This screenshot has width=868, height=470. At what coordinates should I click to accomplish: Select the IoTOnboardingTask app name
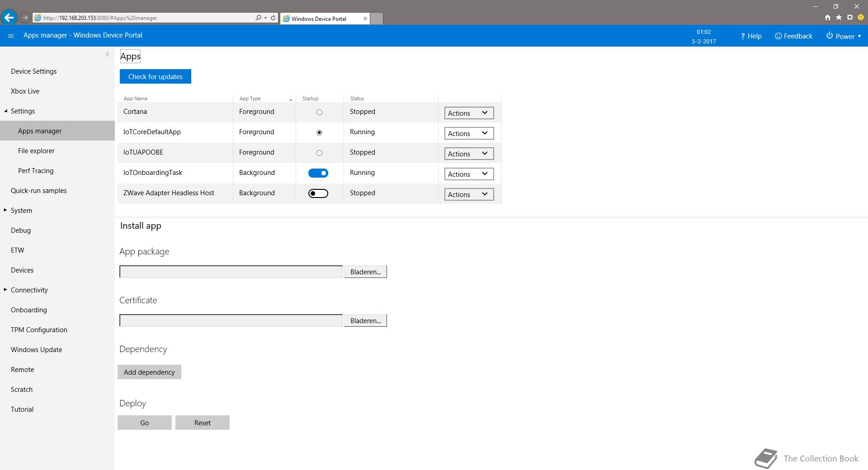click(x=153, y=173)
